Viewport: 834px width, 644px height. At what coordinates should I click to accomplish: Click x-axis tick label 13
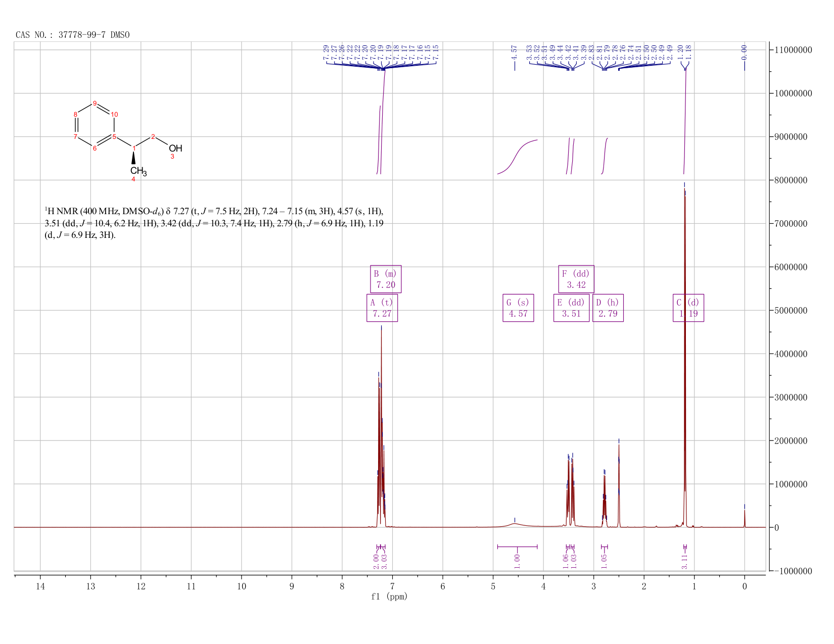90,586
